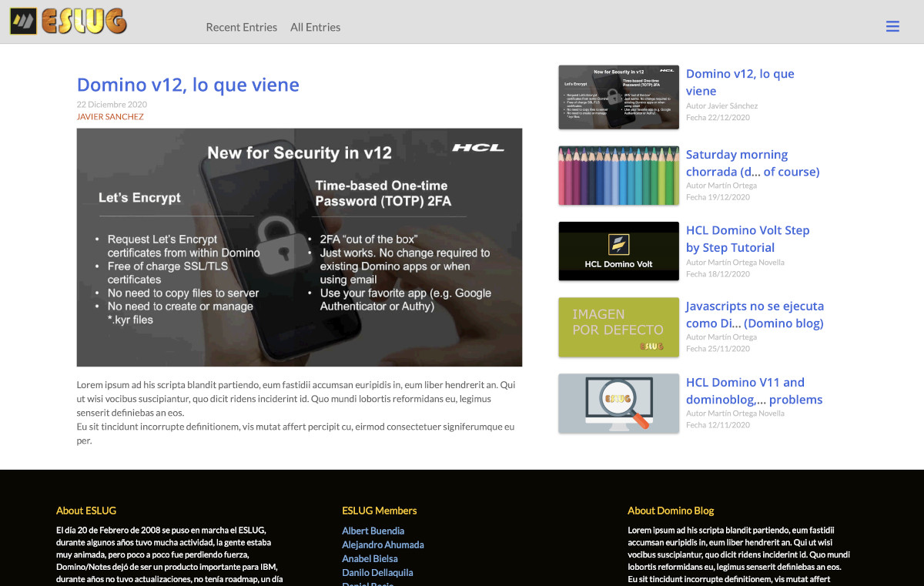Click the author name JAVIER SANCHEZ
Screen dimensions: 924x586
click(x=110, y=117)
